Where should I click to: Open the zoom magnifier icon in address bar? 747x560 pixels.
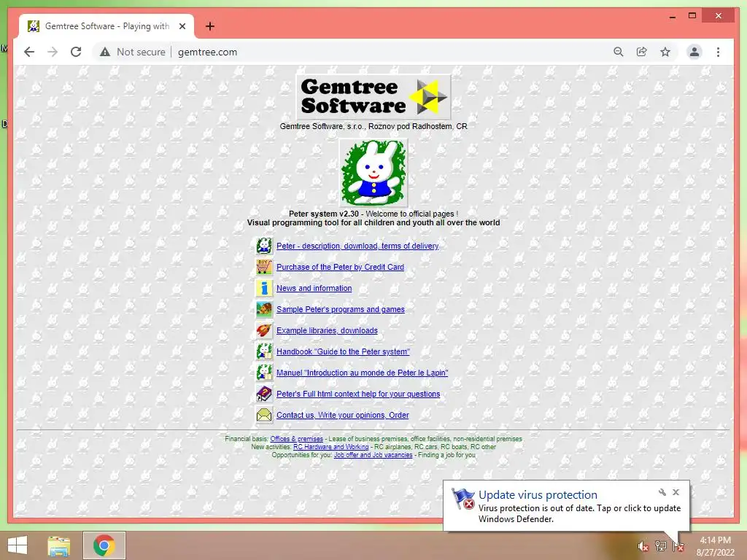619,52
